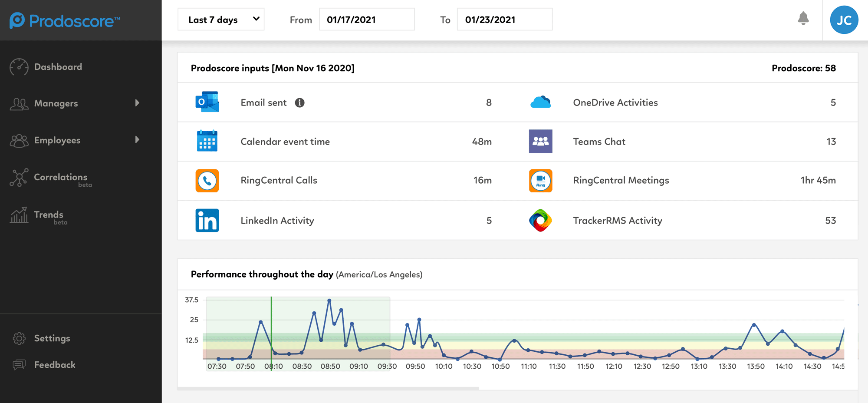Viewport: 868px width, 403px height.
Task: Click the 48m calendar value
Action: (x=482, y=142)
